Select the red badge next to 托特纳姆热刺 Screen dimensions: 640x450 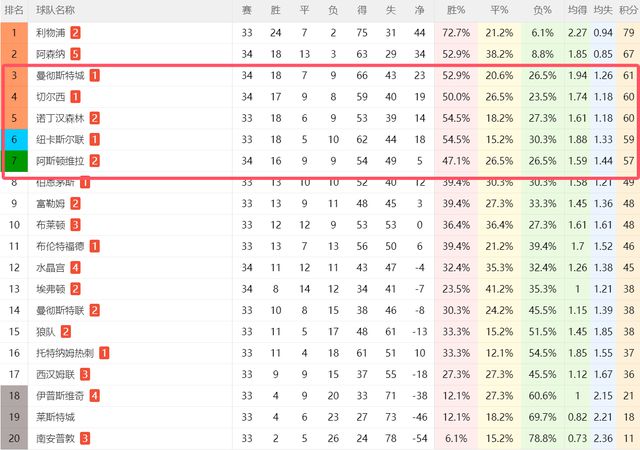pyautogui.click(x=105, y=353)
